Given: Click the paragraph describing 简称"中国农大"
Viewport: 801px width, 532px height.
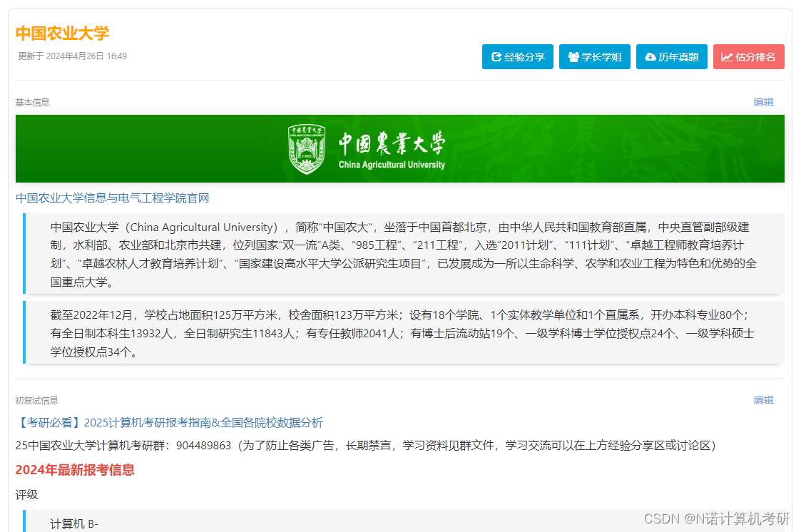Looking at the screenshot, I should pyautogui.click(x=404, y=255).
